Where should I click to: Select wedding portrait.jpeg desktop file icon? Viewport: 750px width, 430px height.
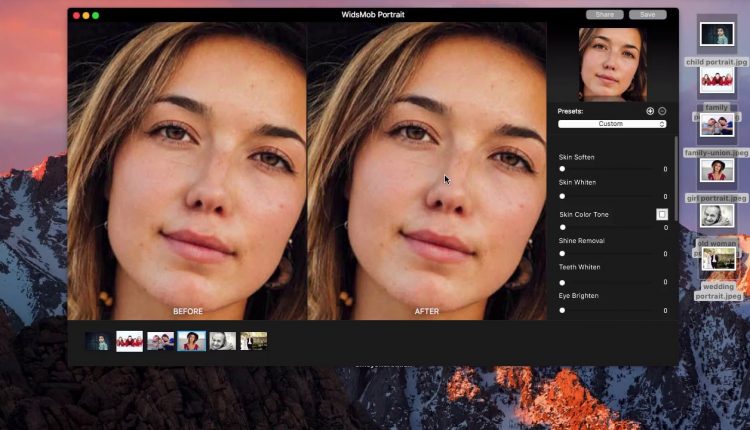pos(718,259)
